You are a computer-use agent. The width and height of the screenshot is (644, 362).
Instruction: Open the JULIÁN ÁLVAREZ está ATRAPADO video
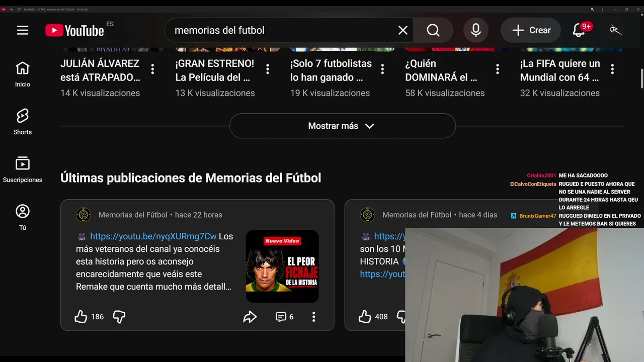click(100, 70)
